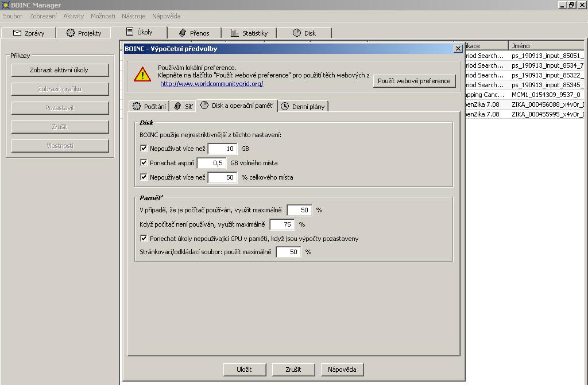Screen dimensions: 588x385
Task: Switch to the Počítání preferences tab
Action: coord(149,107)
